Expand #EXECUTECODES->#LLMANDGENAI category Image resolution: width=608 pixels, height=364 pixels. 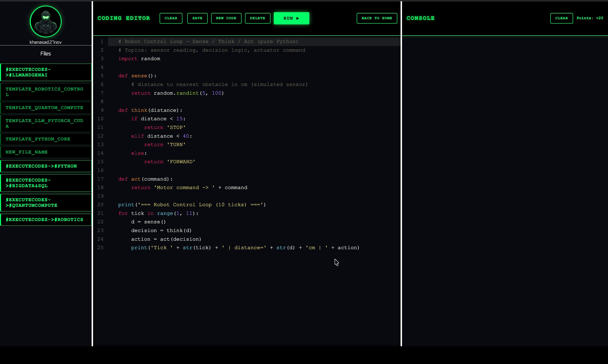tap(46, 72)
